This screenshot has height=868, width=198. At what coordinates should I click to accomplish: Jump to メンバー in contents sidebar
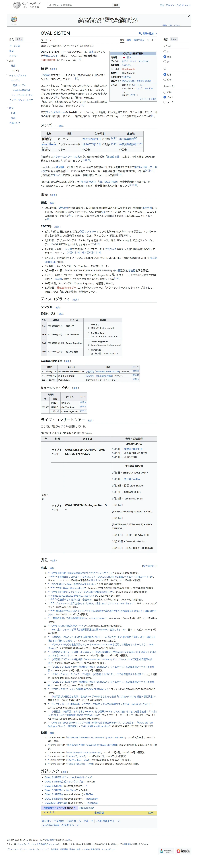pyautogui.click(x=13, y=56)
